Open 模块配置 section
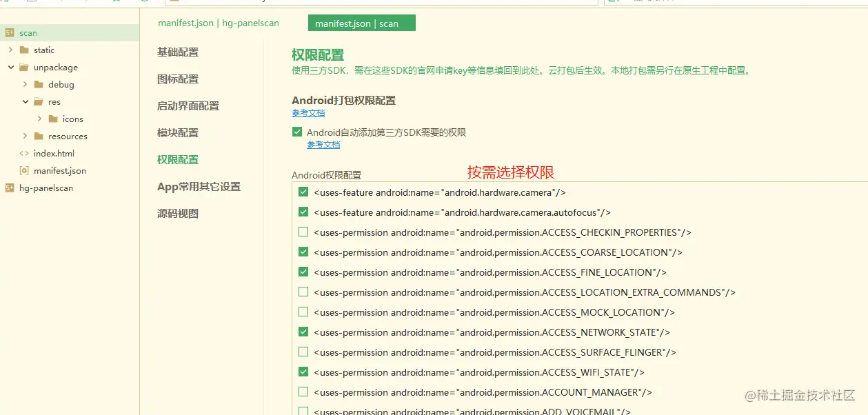The image size is (868, 415). pyautogui.click(x=178, y=133)
